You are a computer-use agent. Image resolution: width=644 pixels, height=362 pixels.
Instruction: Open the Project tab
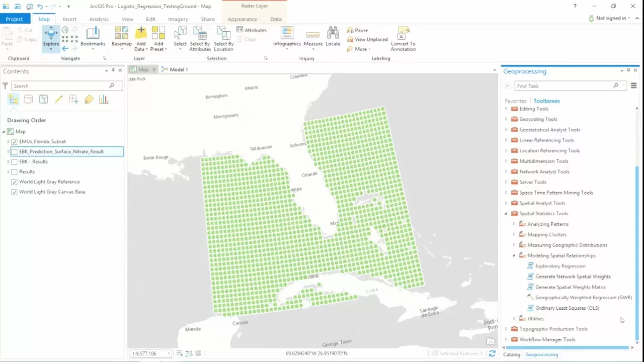tap(15, 19)
